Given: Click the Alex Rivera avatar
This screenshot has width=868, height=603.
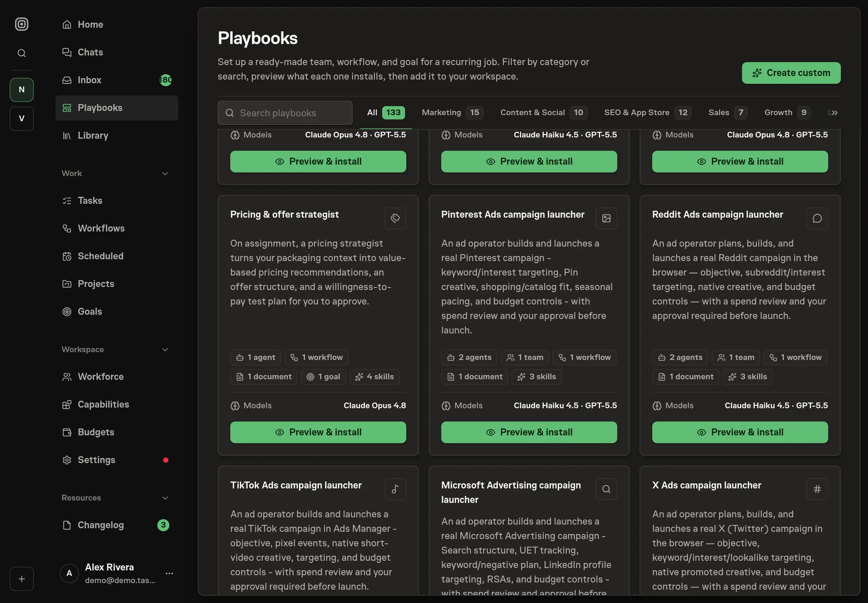Looking at the screenshot, I should coord(69,573).
